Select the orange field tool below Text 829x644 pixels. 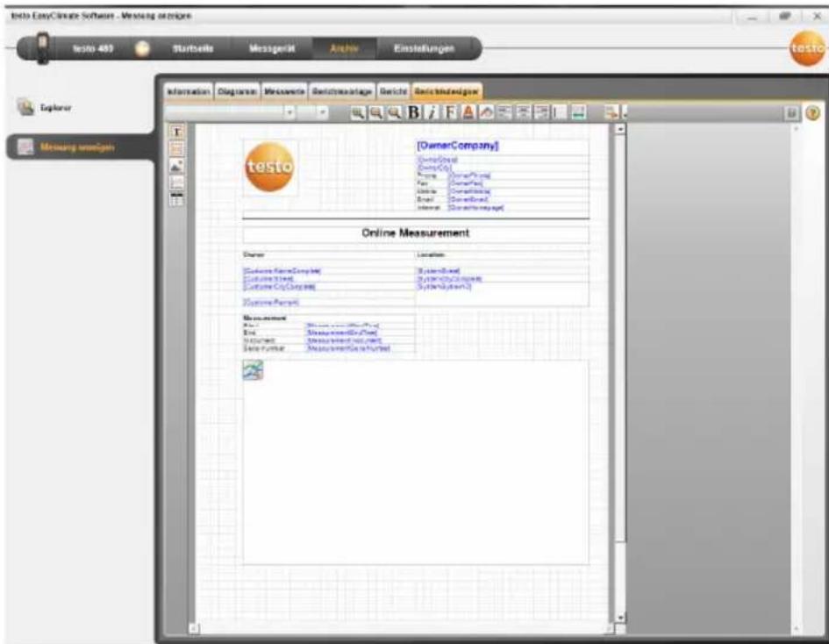click(x=177, y=148)
